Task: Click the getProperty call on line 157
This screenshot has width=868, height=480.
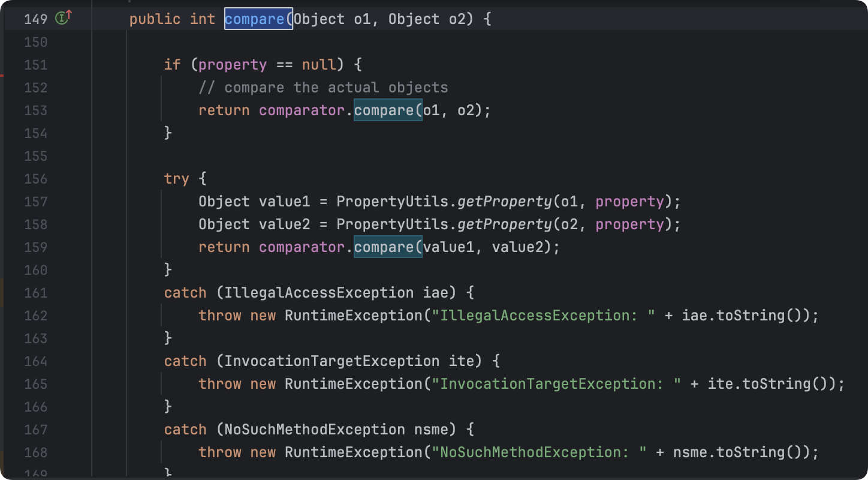Action: click(504, 202)
